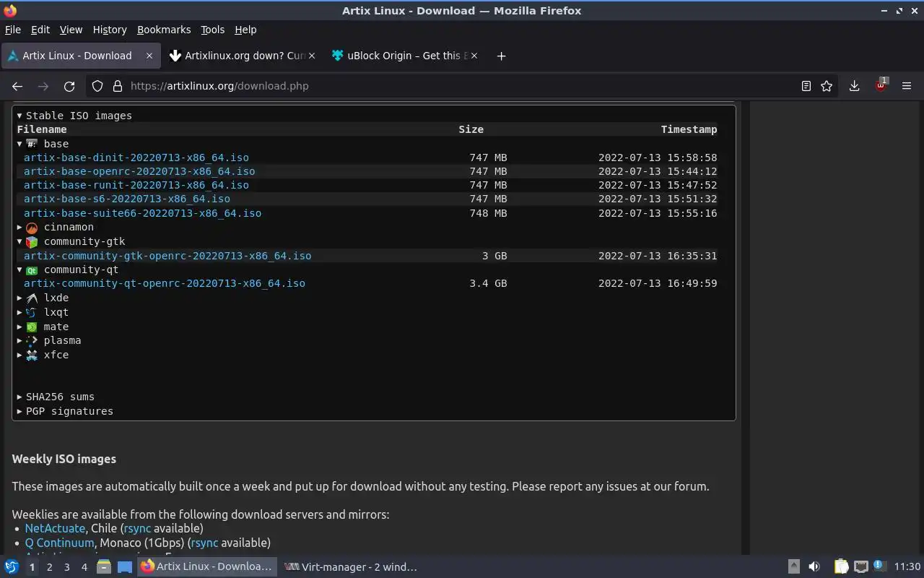The image size is (924, 578).
Task: Expand the PGP signatures section
Action: (65, 411)
